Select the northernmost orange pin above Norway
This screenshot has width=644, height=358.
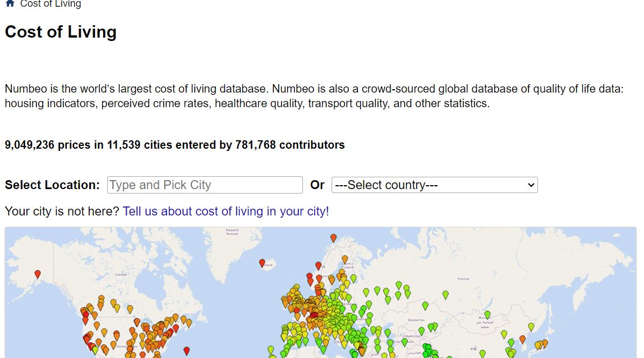[x=333, y=238]
